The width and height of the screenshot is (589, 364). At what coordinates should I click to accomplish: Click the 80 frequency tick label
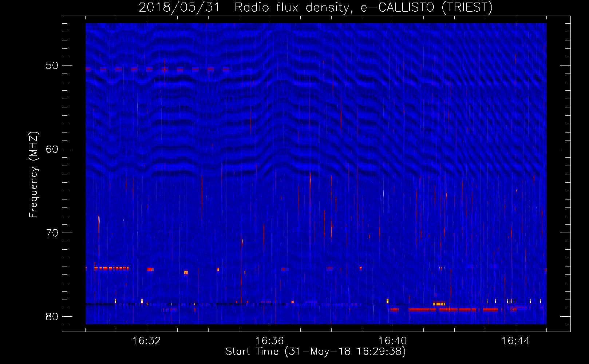52,317
